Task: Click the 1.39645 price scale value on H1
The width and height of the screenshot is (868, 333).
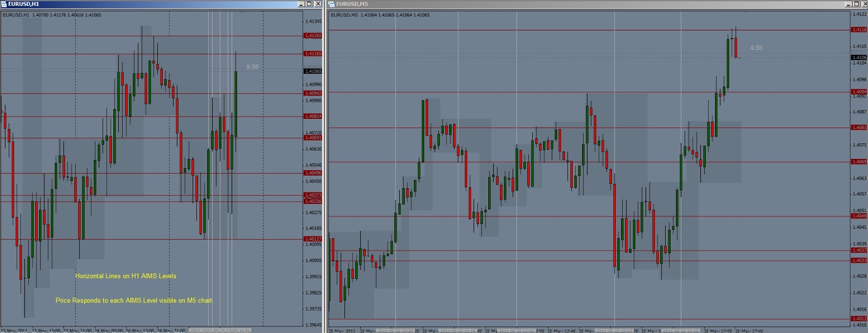Action: (x=313, y=325)
